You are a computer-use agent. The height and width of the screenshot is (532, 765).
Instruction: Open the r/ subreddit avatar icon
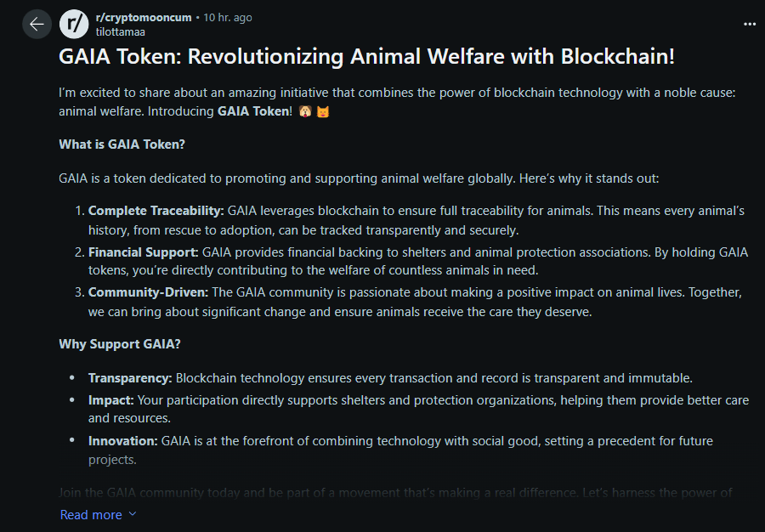74,24
